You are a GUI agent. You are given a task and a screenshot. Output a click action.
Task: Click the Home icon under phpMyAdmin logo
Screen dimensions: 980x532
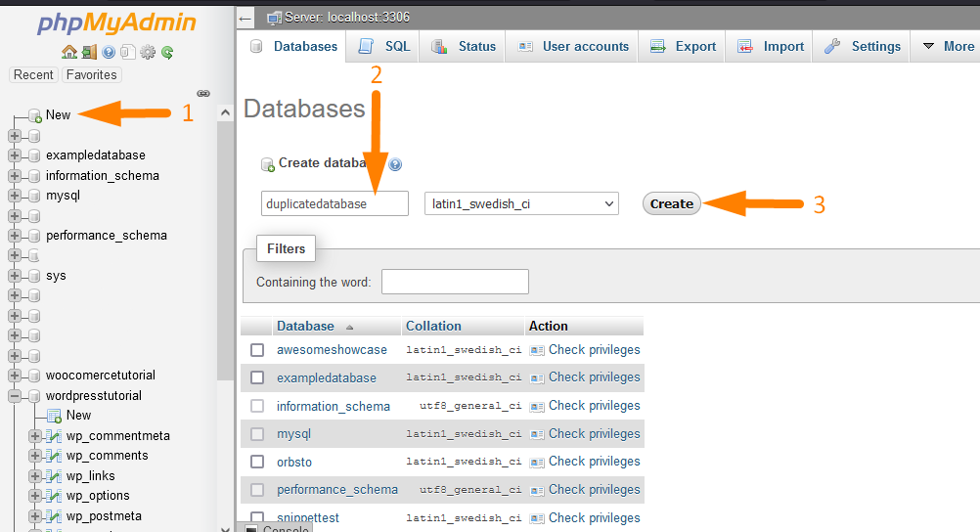(x=68, y=52)
